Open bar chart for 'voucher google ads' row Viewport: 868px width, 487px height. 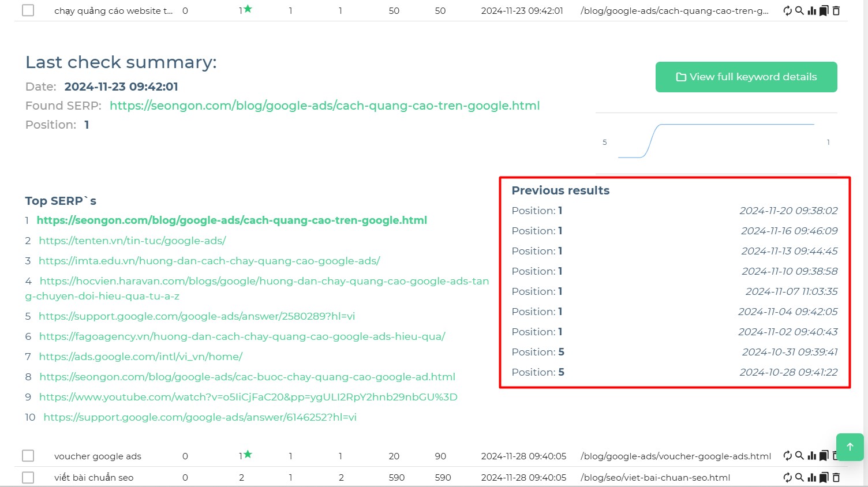click(812, 456)
